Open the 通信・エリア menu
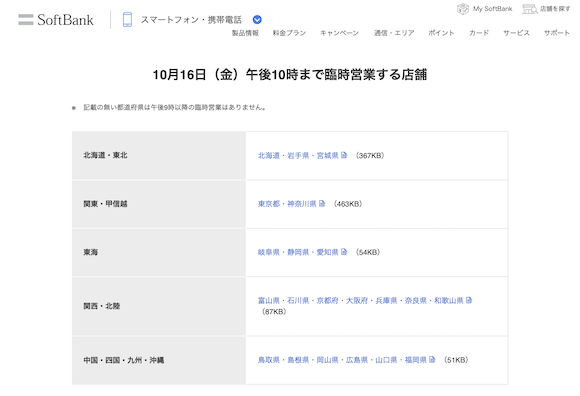 coord(394,33)
